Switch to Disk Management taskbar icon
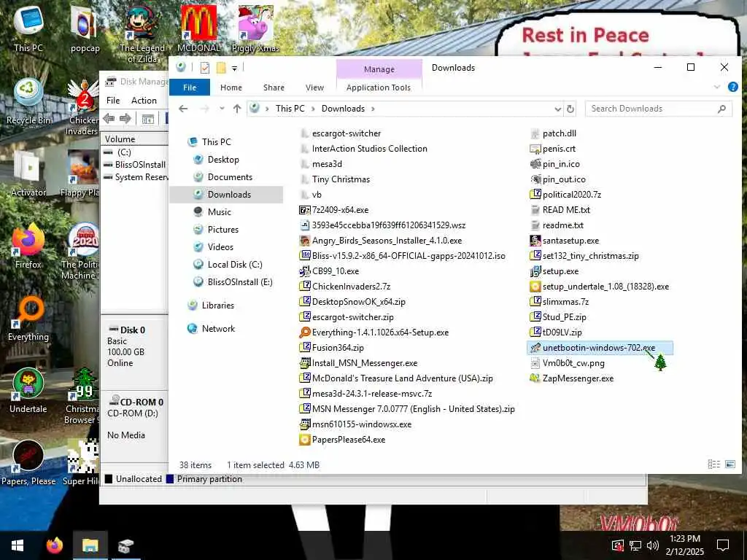 pos(125,545)
